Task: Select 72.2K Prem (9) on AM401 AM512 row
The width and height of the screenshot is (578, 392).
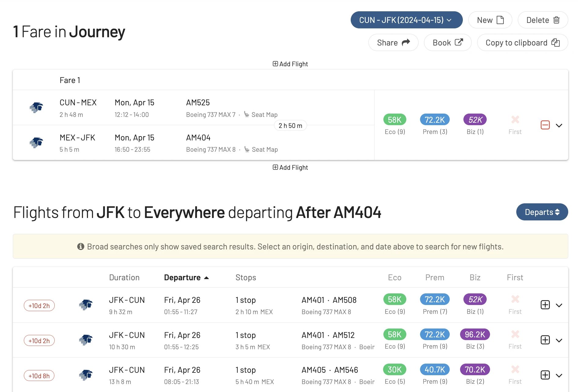Action: [435, 335]
